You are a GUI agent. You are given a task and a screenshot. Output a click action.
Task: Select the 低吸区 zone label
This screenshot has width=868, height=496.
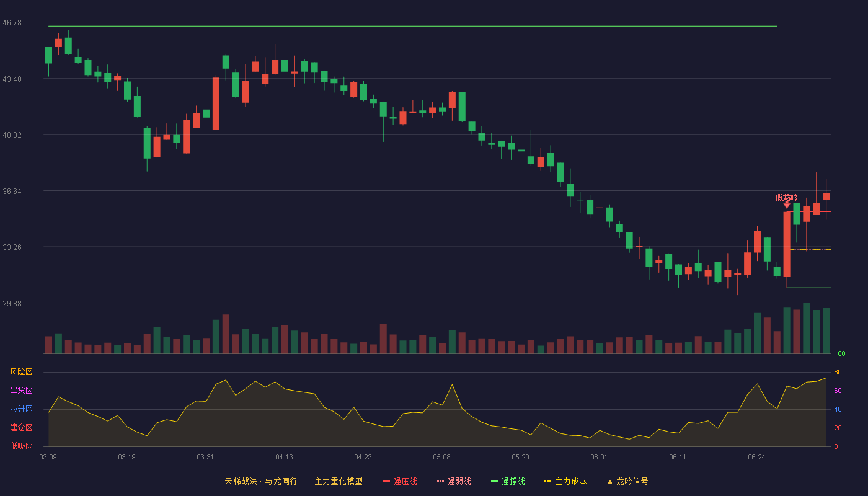click(x=21, y=446)
